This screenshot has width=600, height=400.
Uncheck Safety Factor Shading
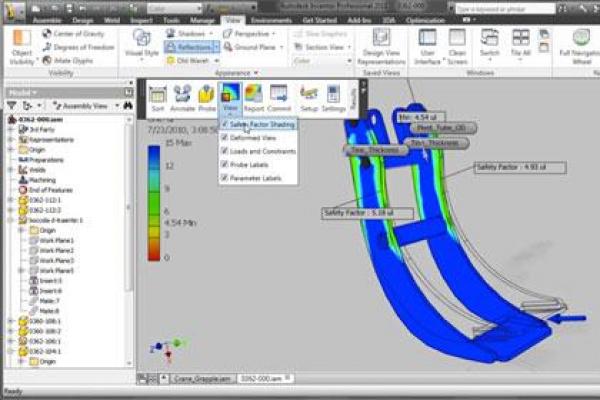click(225, 124)
